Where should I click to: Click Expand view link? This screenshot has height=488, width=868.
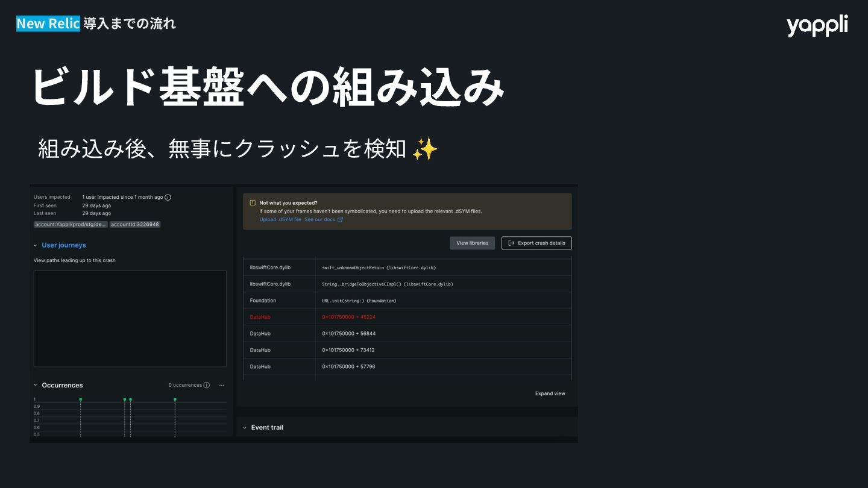pos(550,393)
